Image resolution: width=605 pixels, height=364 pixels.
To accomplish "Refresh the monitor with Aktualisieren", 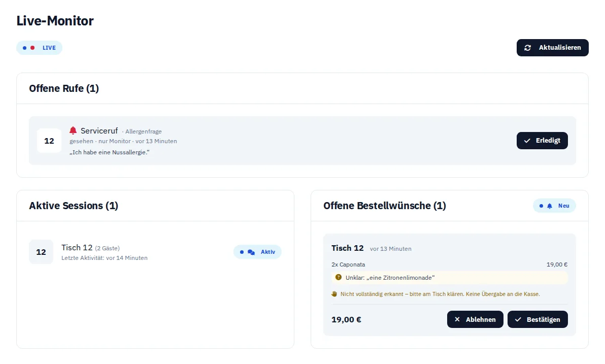I will click(553, 48).
